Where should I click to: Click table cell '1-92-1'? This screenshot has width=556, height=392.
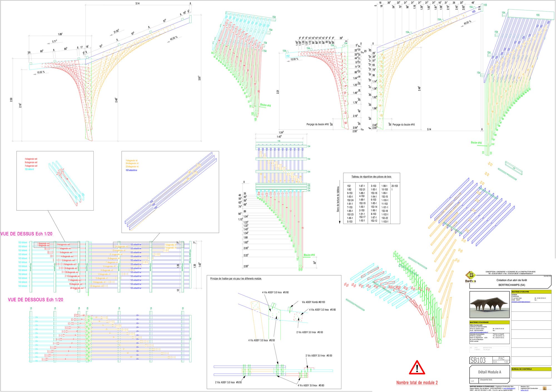point(362,221)
